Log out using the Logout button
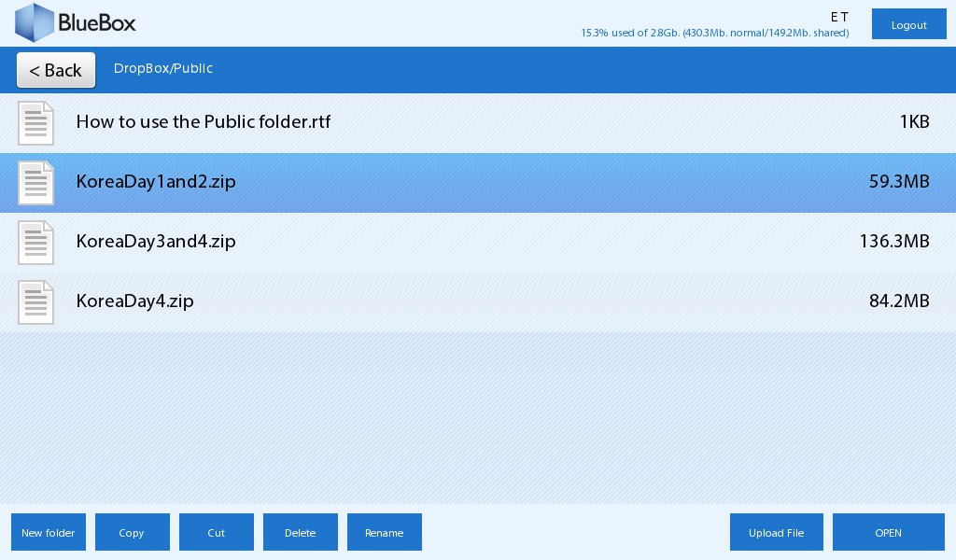 tap(908, 24)
